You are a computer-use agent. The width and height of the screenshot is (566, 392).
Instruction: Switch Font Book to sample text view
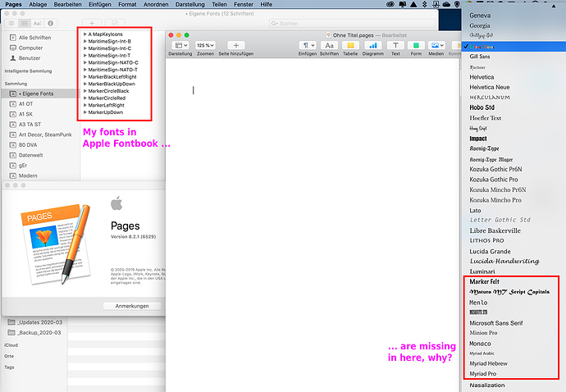37,24
